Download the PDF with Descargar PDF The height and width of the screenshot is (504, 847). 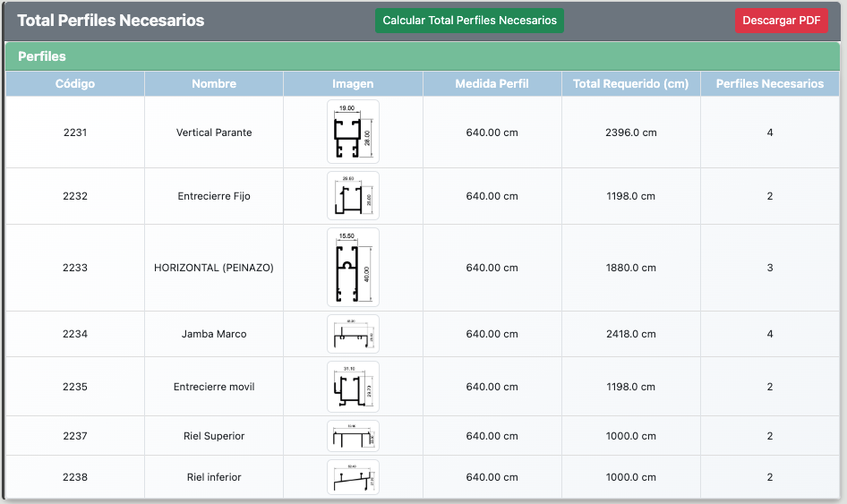[x=782, y=21]
